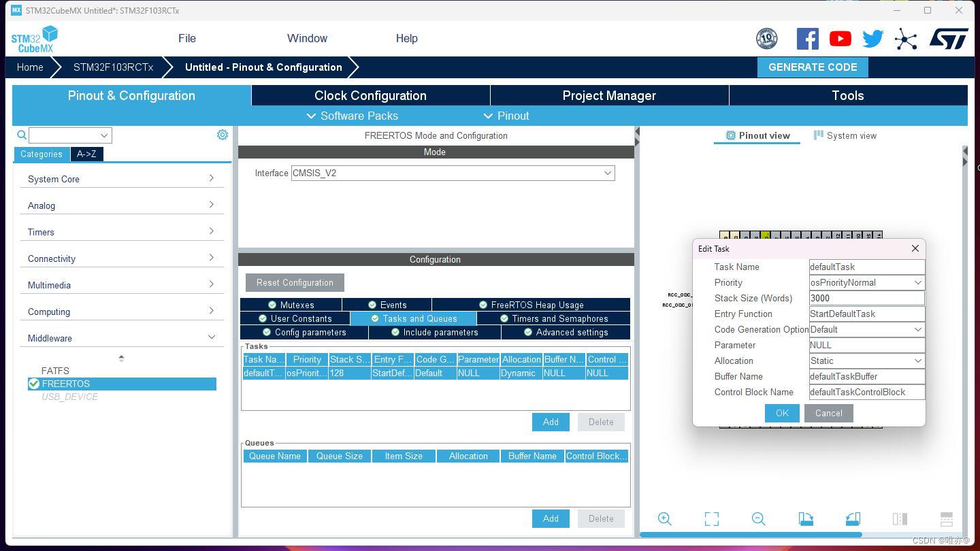Switch to Clock Configuration tab

[x=370, y=95]
